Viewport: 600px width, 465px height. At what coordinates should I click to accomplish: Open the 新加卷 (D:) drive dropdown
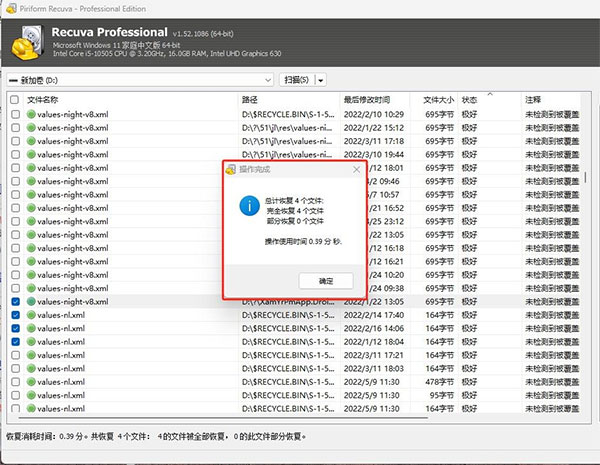[x=140, y=80]
